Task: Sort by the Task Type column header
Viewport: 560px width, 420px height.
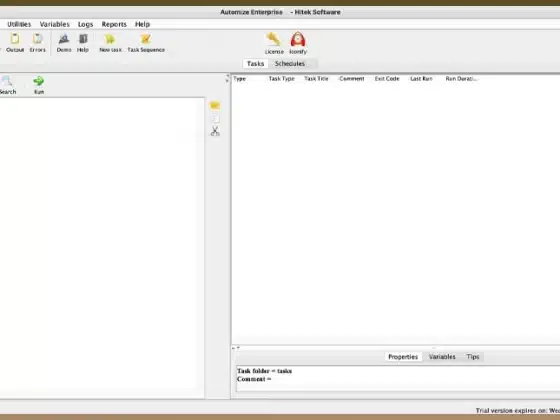Action: click(281, 79)
